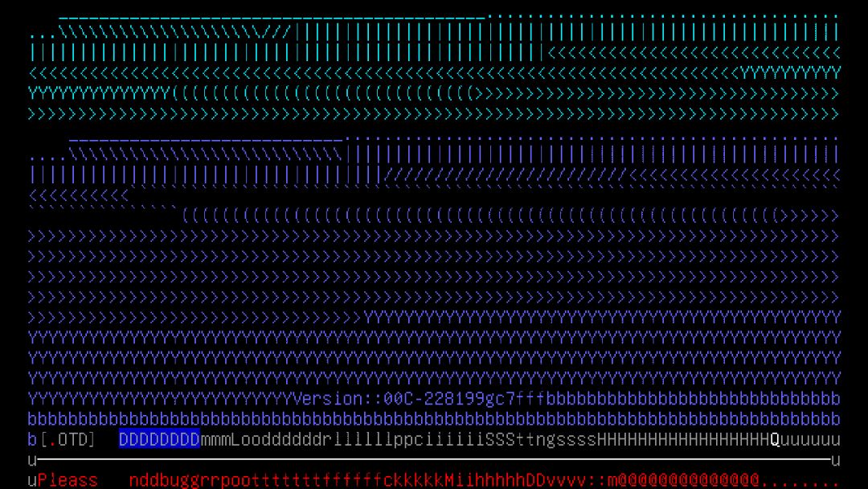The height and width of the screenshot is (489, 868).
Task: Click the Version::00C-228199gc7fff text
Action: [419, 399]
